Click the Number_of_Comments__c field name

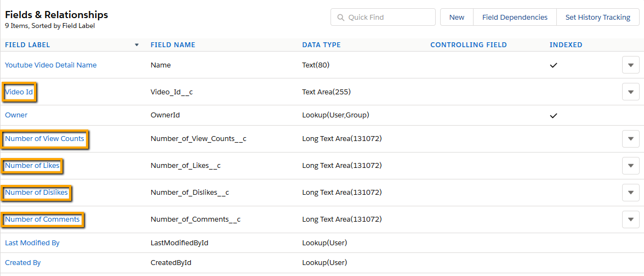click(x=196, y=219)
